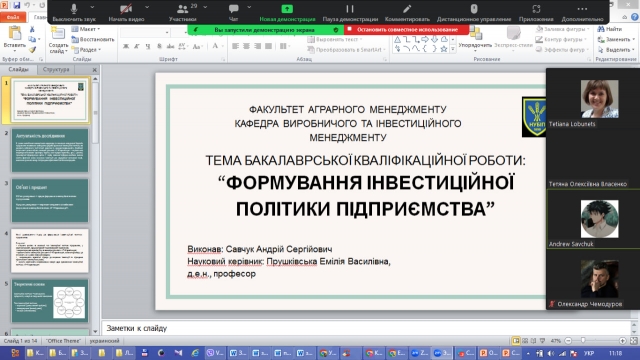Viewport: 640px width, 360px height.
Task: Open Zoom More menu (Дополнительно)
Action: [582, 12]
